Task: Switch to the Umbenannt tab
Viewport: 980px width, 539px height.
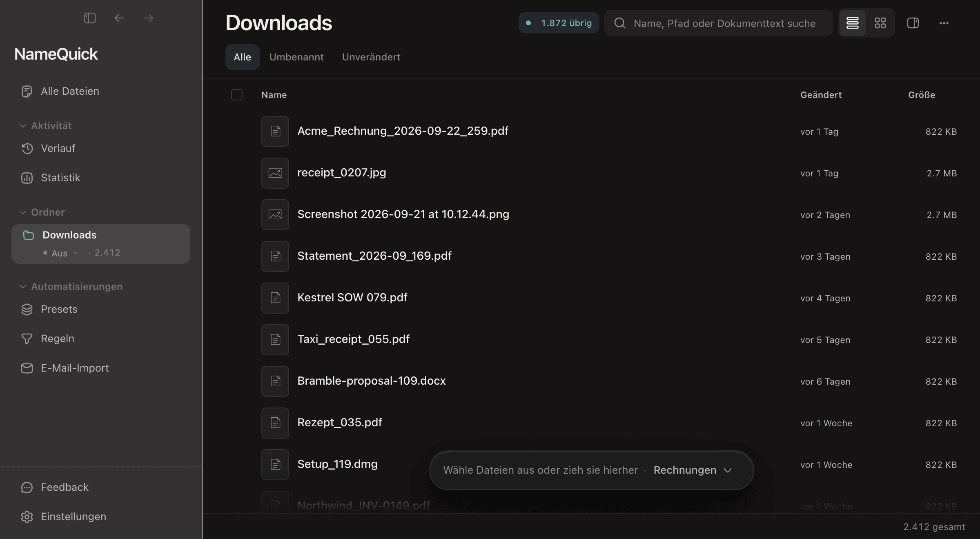Action: coord(296,57)
